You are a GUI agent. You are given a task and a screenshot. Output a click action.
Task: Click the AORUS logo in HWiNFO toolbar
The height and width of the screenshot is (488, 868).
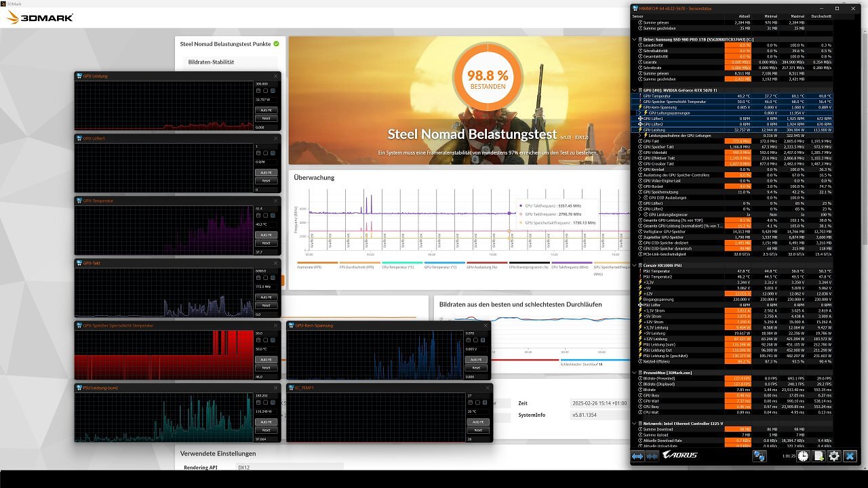pyautogui.click(x=679, y=455)
